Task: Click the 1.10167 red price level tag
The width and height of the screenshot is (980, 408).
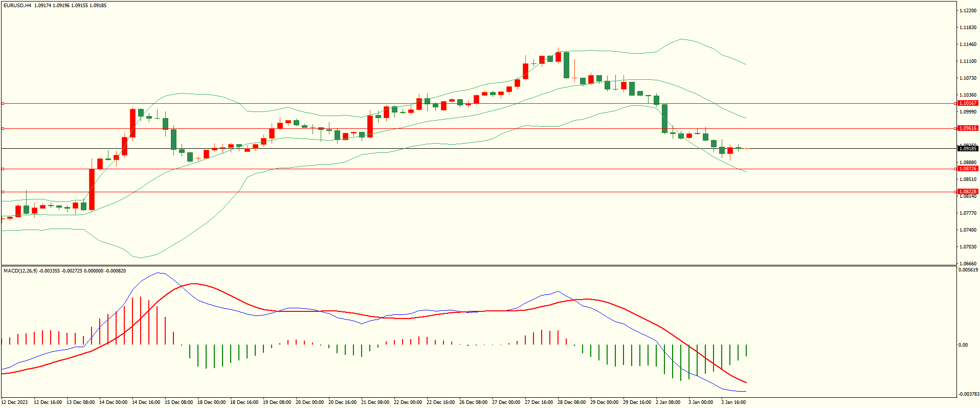Action: 967,103
